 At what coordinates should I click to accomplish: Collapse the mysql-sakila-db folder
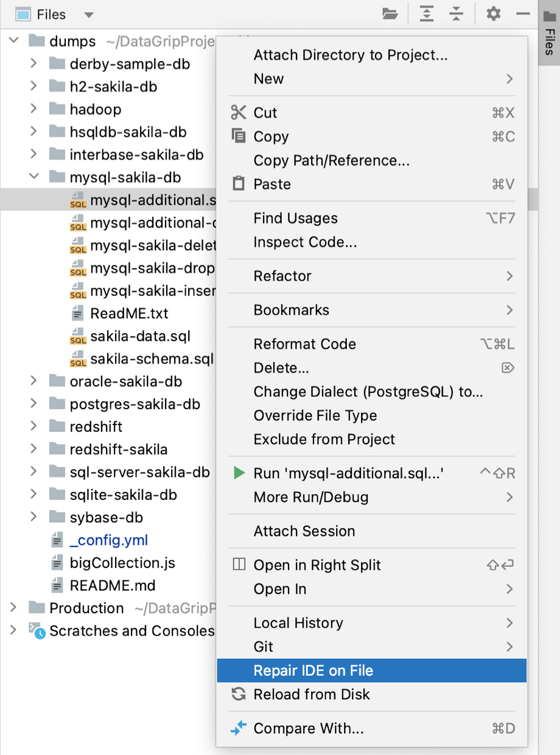(34, 177)
